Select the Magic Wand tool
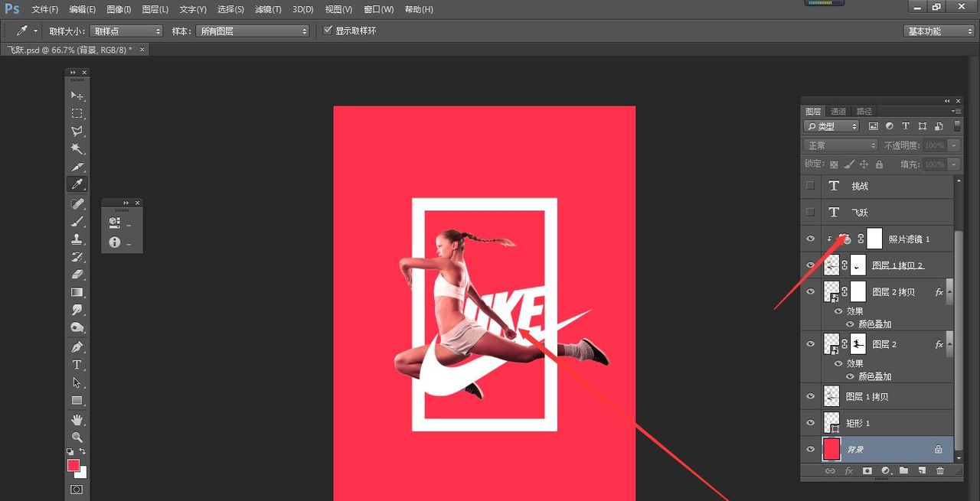The width and height of the screenshot is (980, 501). click(x=77, y=148)
